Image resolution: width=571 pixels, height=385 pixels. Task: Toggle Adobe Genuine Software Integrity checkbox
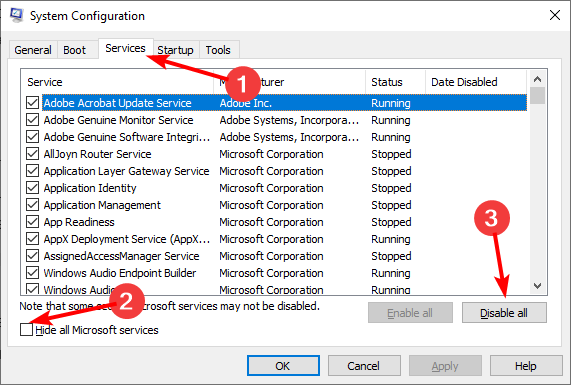point(32,137)
